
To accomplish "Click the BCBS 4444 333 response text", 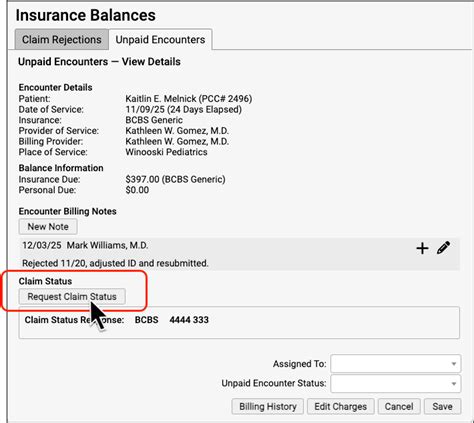I will coord(172,320).
